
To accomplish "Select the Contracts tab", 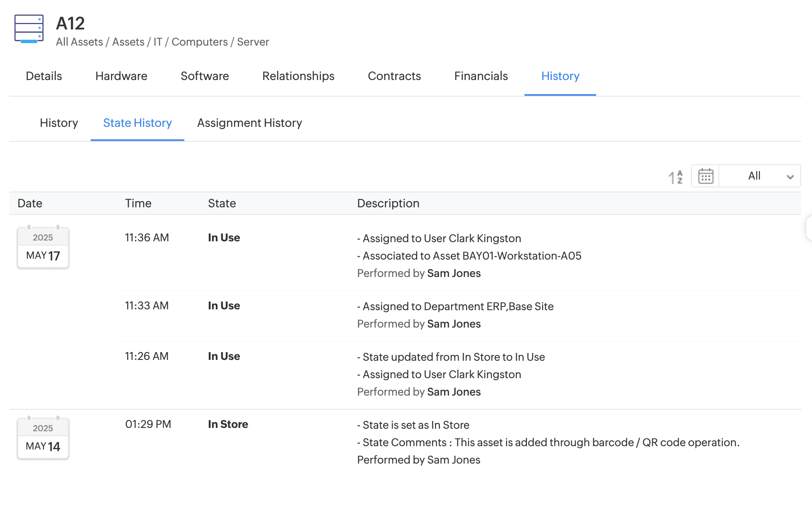I will point(394,76).
